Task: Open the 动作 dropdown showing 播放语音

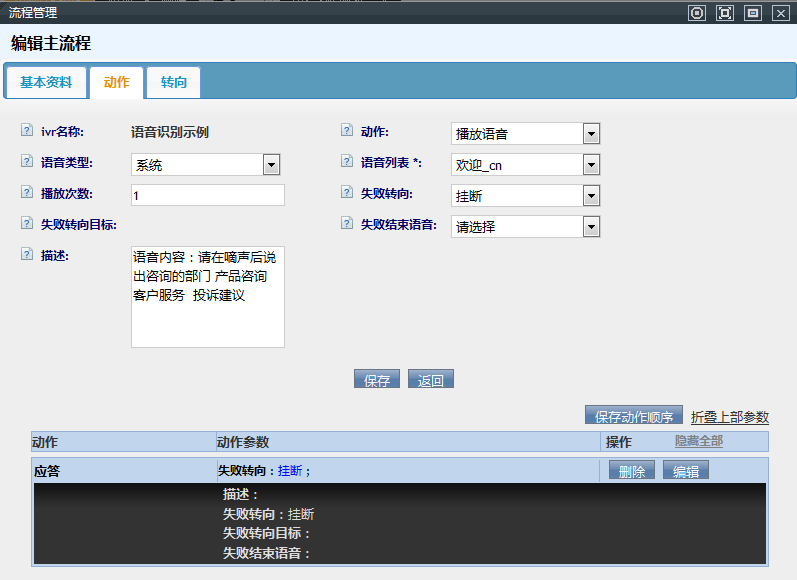Action: tap(591, 134)
